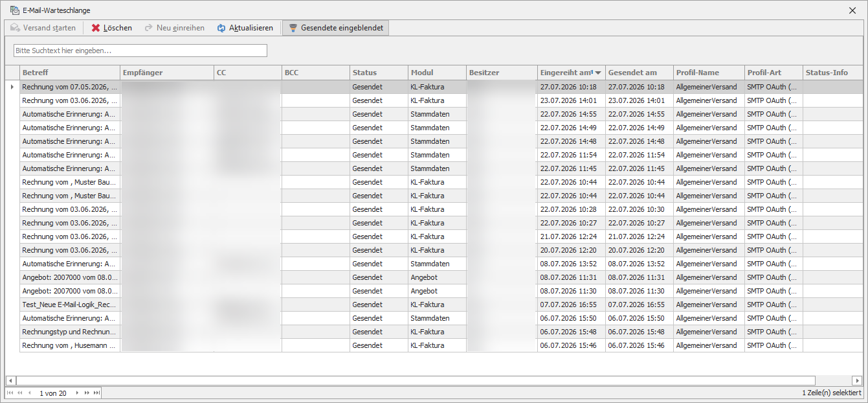Go to the first record navigator icon
Viewport: 868px width, 403px height.
point(10,393)
